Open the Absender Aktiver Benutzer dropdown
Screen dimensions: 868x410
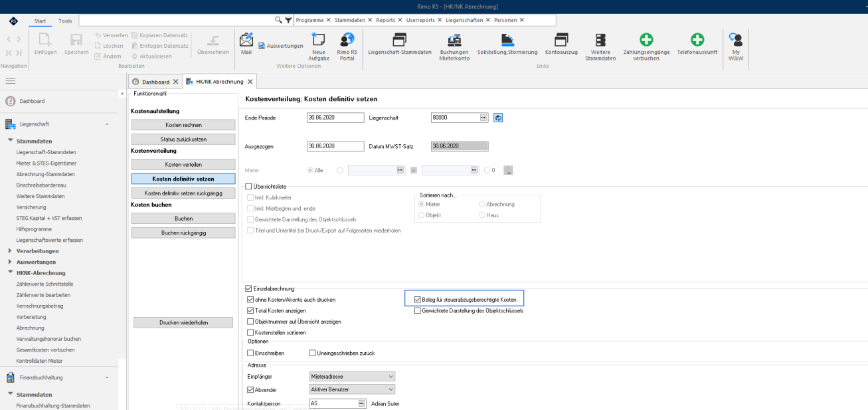353,389
